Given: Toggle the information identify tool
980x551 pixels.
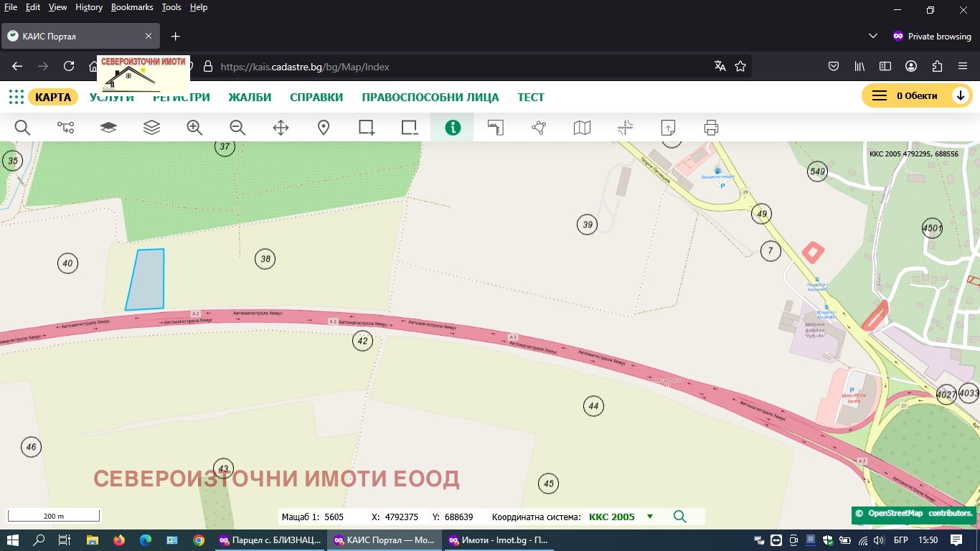Looking at the screenshot, I should pos(453,128).
